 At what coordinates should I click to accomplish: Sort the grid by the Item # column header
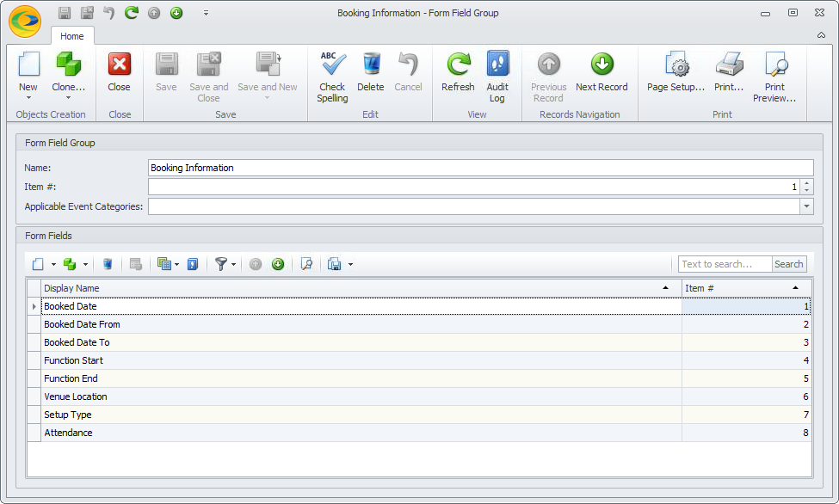pyautogui.click(x=746, y=288)
